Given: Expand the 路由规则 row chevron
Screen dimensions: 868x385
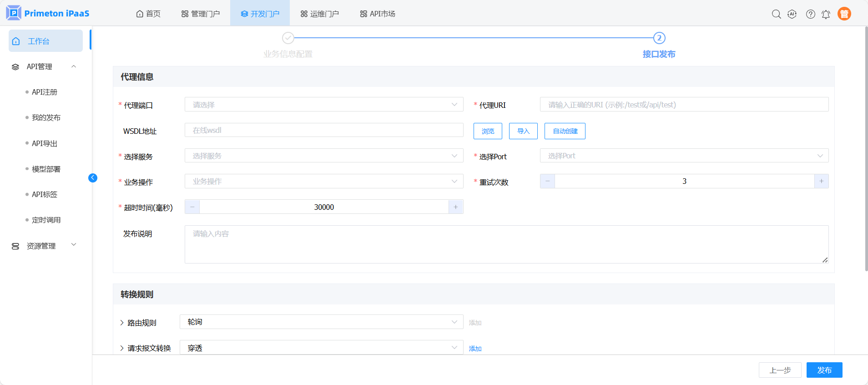Looking at the screenshot, I should (x=122, y=323).
